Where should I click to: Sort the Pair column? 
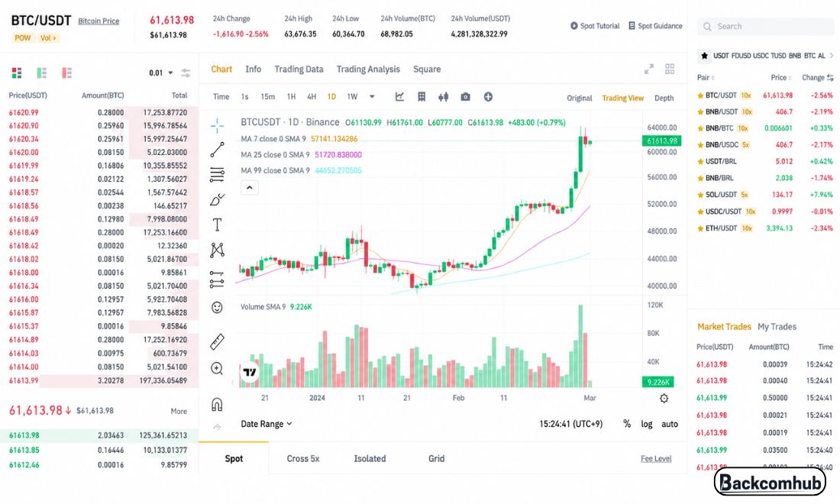point(705,78)
